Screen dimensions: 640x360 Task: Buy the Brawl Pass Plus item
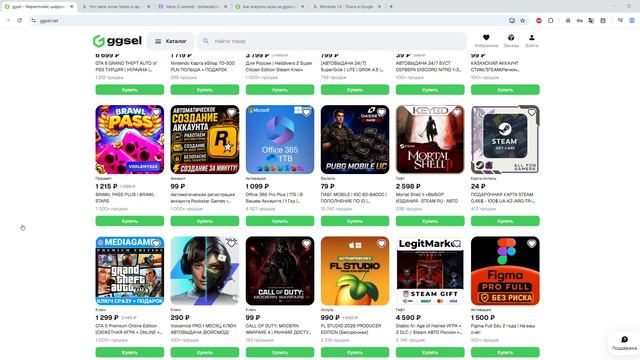130,221
